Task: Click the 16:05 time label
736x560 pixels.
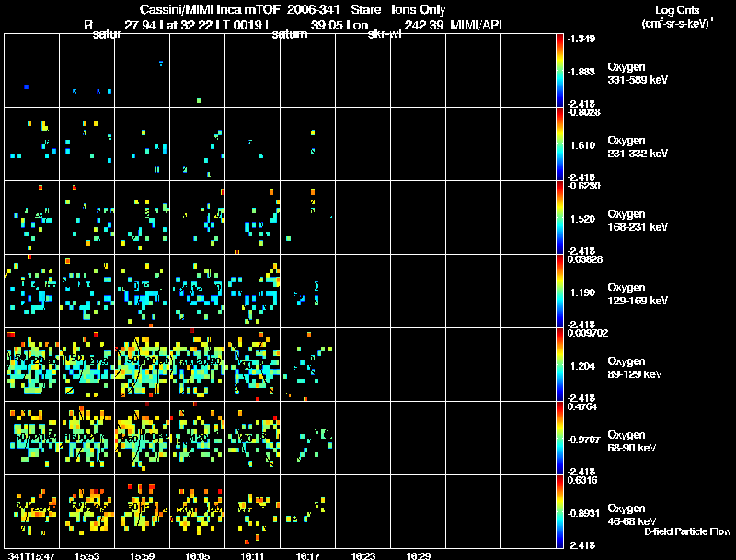Action: (198, 555)
